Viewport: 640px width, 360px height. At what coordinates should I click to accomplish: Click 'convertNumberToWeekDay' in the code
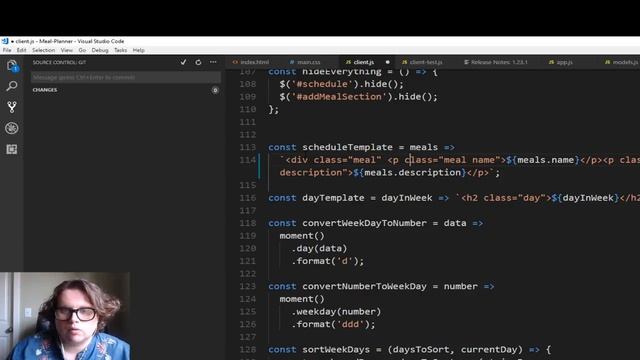[364, 287]
